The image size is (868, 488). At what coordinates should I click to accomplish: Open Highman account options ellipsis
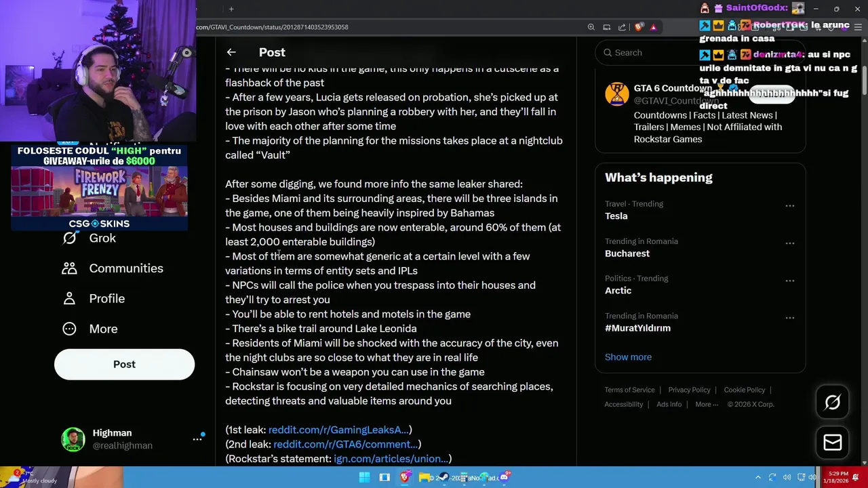pos(197,439)
